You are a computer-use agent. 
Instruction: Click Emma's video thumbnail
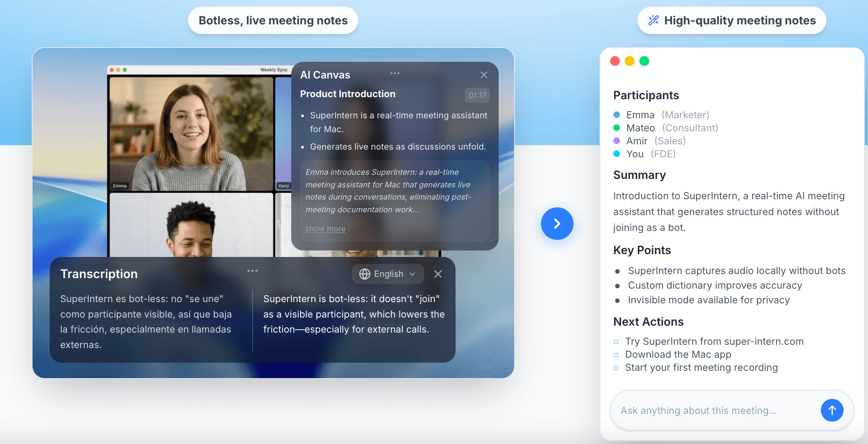pos(191,133)
